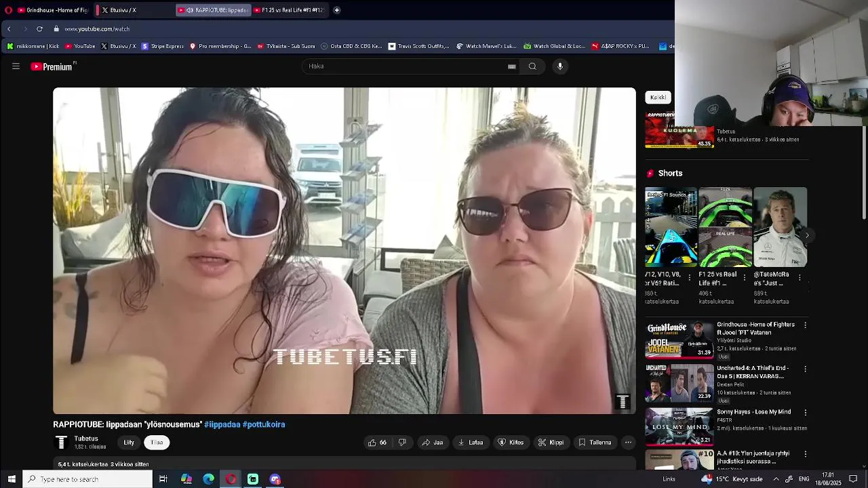The height and width of the screenshot is (488, 868).
Task: Select the RAPPIOTUBE browser tab
Action: [213, 10]
